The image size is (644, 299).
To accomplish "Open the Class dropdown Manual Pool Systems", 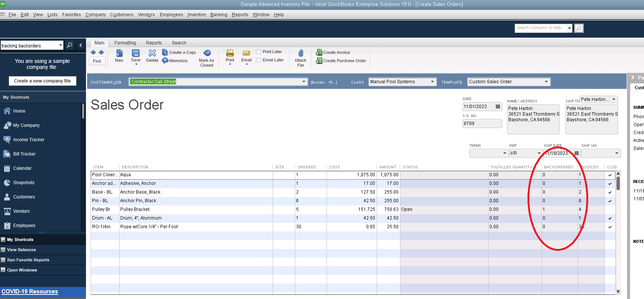I will click(x=432, y=82).
